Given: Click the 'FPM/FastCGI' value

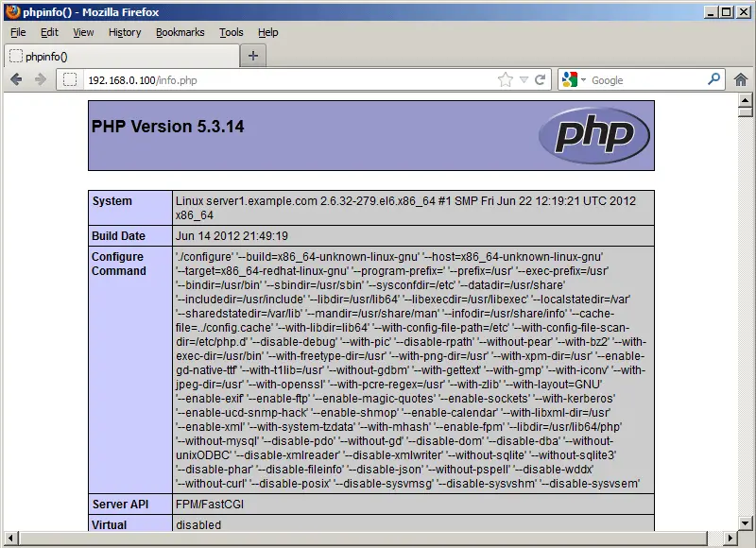Looking at the screenshot, I should [x=209, y=505].
